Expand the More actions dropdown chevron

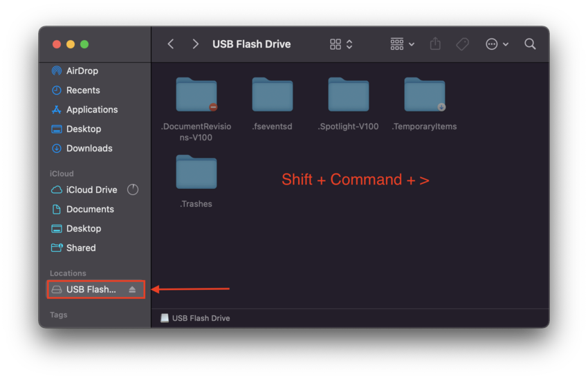pyautogui.click(x=506, y=44)
